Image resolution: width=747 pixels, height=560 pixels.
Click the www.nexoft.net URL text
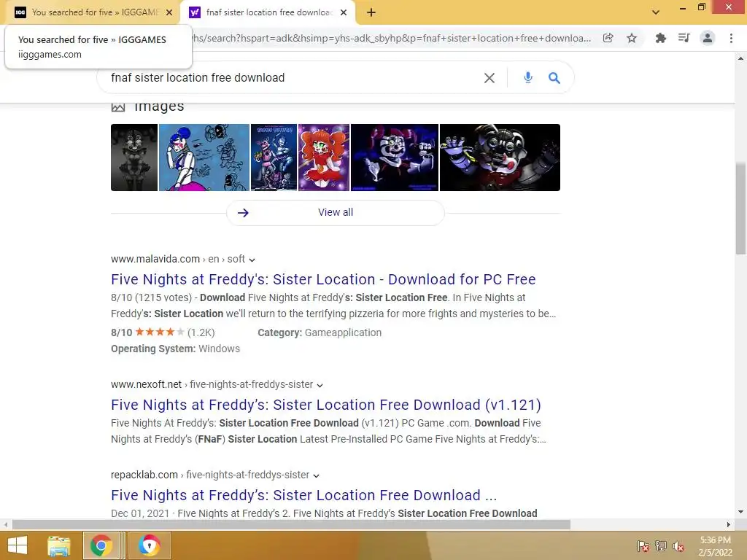tap(146, 384)
